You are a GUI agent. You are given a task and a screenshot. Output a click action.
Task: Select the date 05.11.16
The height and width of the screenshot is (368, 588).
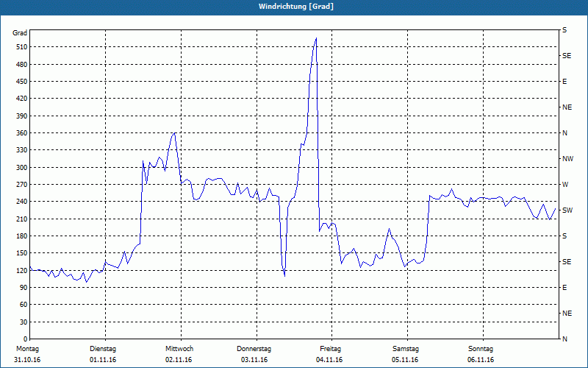click(x=406, y=360)
